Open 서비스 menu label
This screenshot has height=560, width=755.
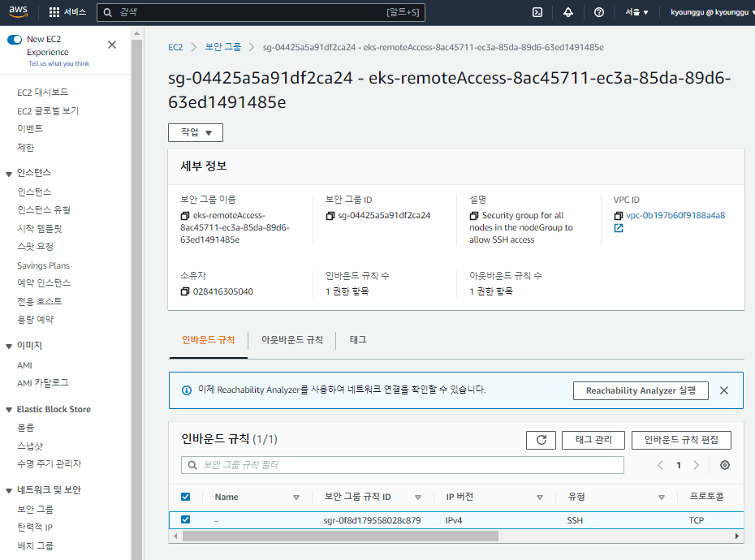(x=75, y=12)
